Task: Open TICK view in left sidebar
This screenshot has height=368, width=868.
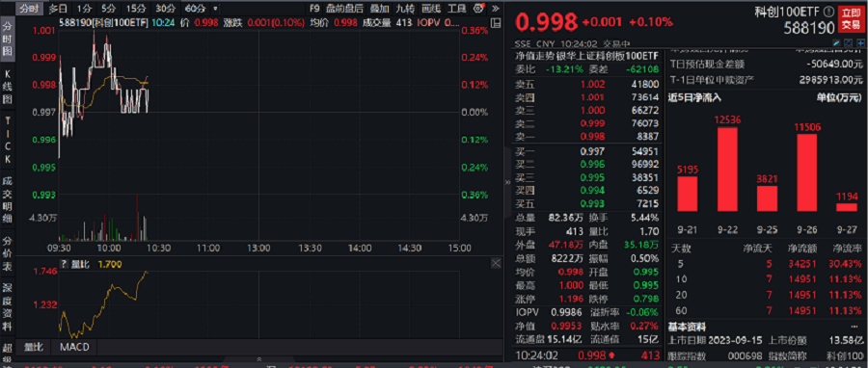Action: 8,140
